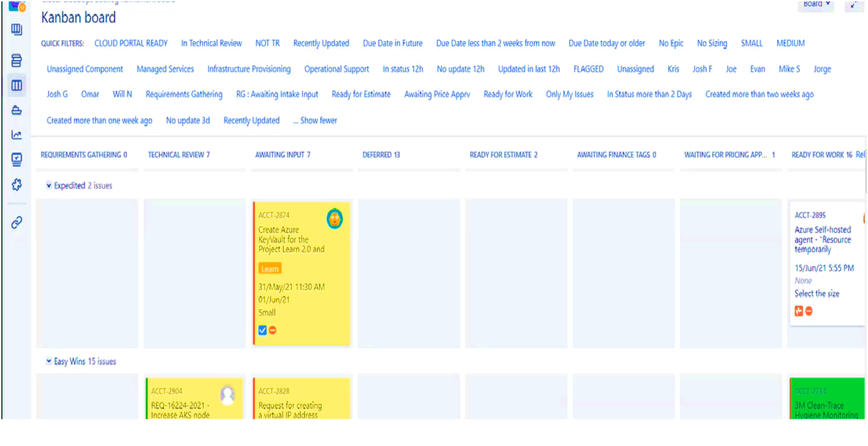Screen dimensions: 868x446
Task: Select the Technical Review column header
Action: tap(178, 155)
